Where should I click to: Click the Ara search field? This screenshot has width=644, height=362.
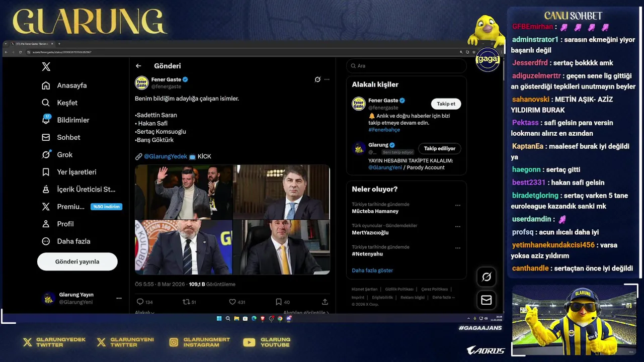(x=407, y=66)
